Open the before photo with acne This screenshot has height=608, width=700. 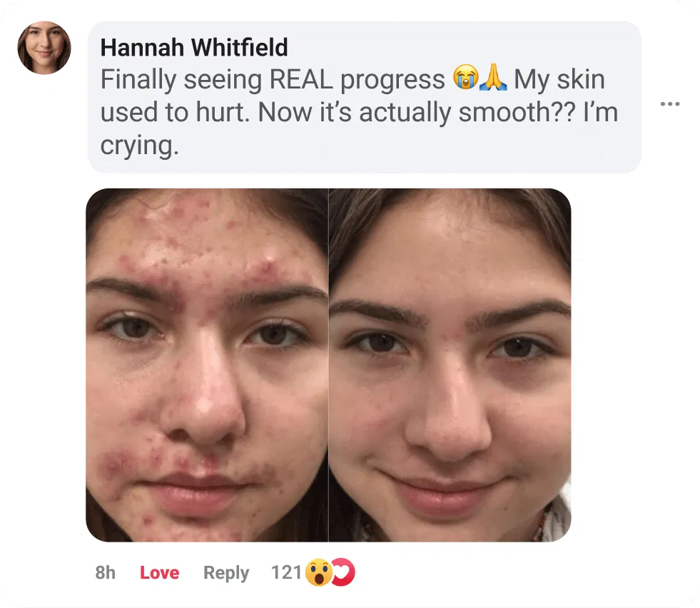point(207,365)
